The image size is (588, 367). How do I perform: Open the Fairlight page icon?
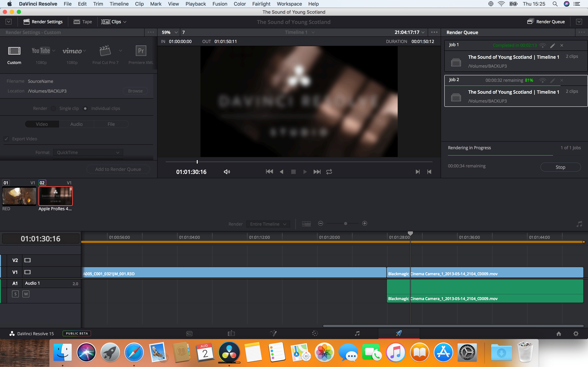[x=357, y=333]
